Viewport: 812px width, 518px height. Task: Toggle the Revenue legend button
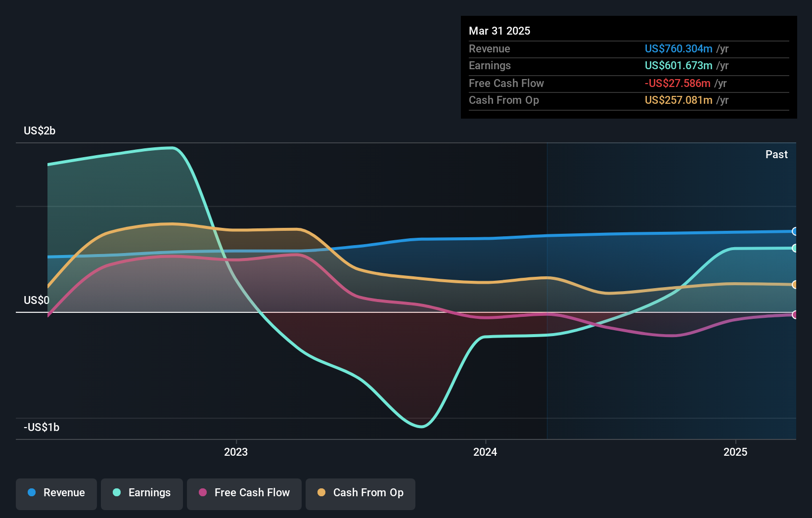tap(56, 494)
